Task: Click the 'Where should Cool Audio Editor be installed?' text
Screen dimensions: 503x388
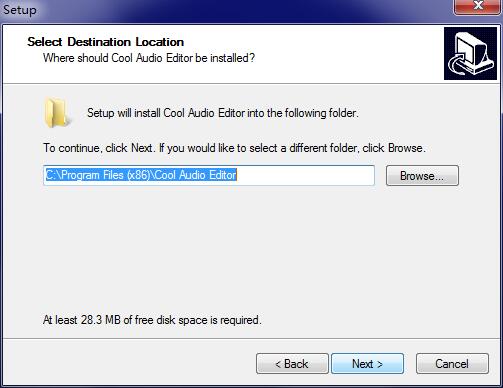Action: [x=149, y=58]
